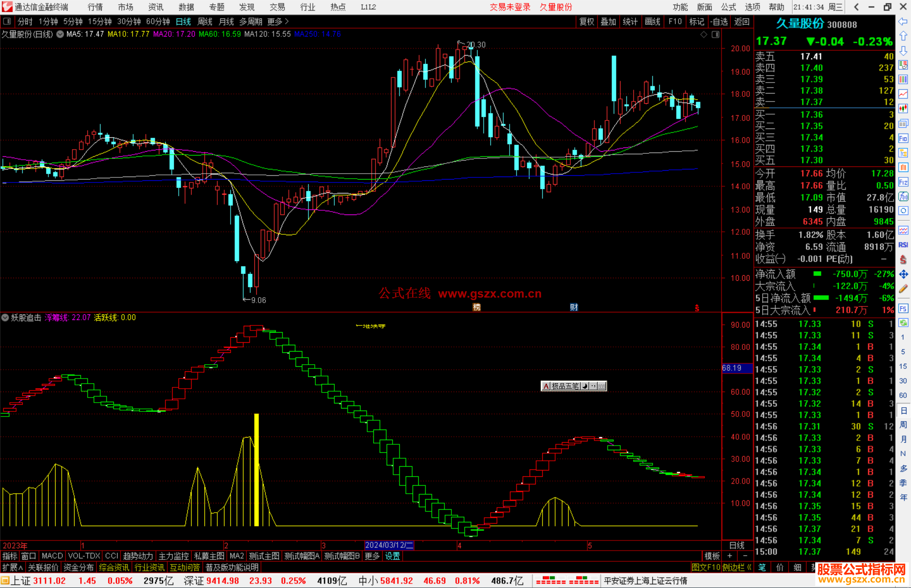The width and height of the screenshot is (911, 588).
Task: Collapse the 侧边栏 sidebar toggle at bottom
Action: pyautogui.click(x=736, y=567)
